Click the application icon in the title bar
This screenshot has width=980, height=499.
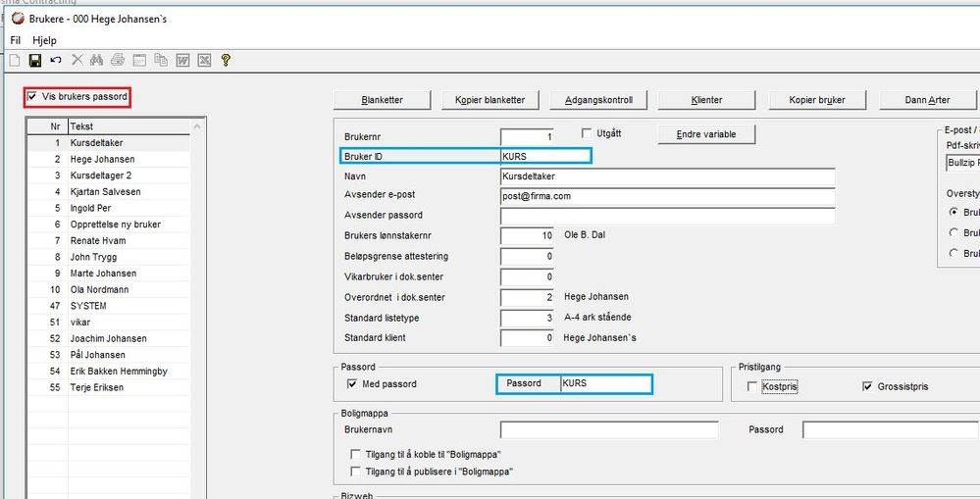pyautogui.click(x=18, y=19)
